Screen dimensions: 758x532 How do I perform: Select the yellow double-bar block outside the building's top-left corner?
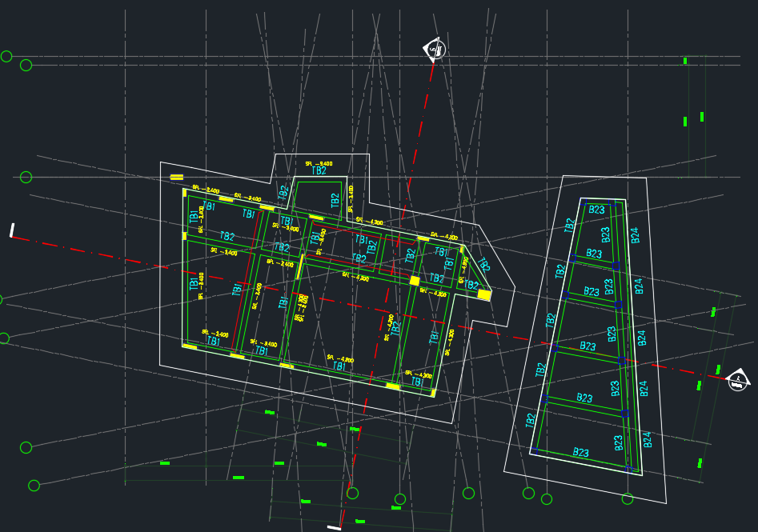[177, 178]
